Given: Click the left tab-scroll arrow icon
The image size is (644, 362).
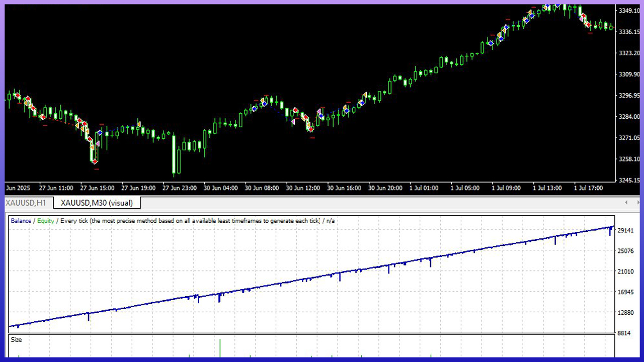Looking at the screenshot, I should pyautogui.click(x=626, y=203).
